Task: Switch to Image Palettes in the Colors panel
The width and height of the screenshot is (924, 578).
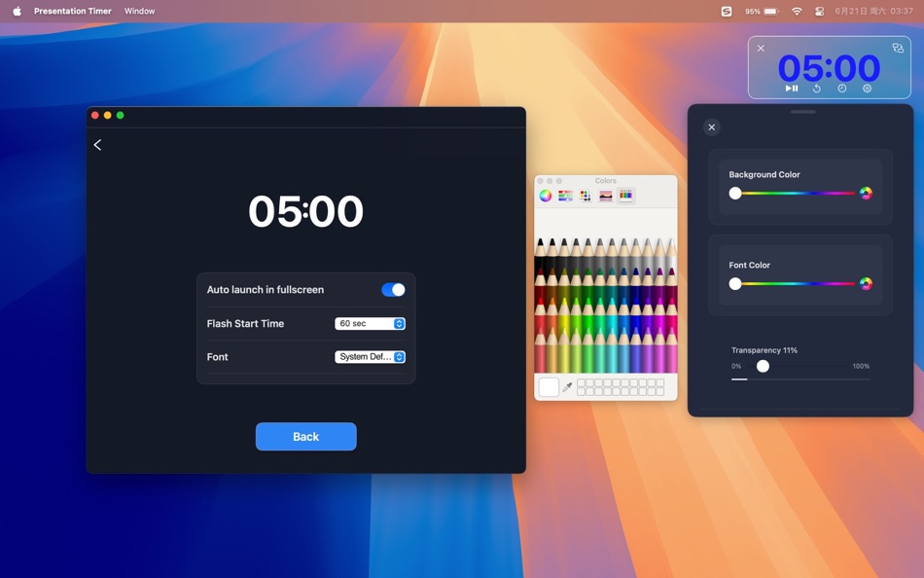Action: pos(604,195)
